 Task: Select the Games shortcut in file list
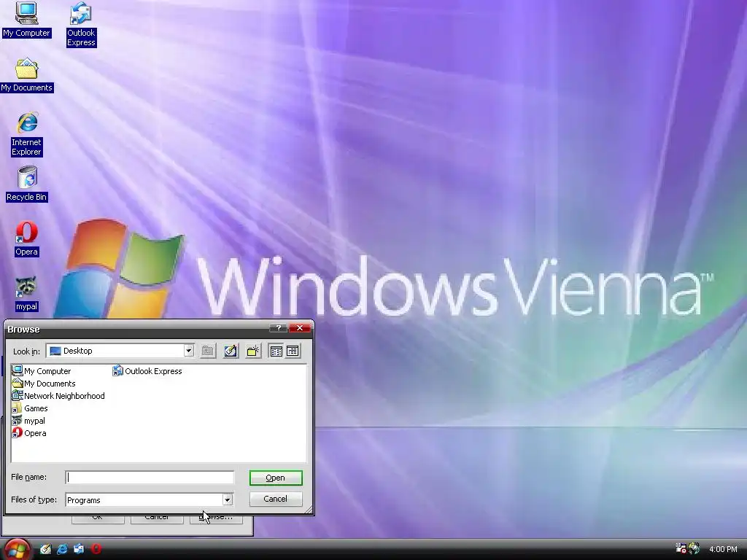[29, 408]
